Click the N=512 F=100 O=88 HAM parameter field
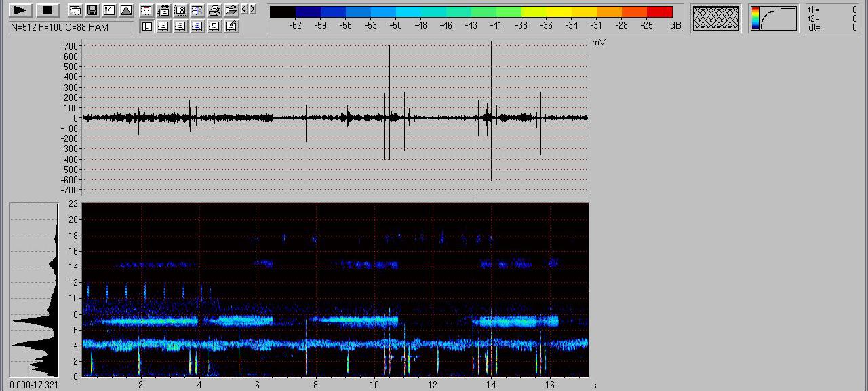This screenshot has width=868, height=391. (71, 27)
